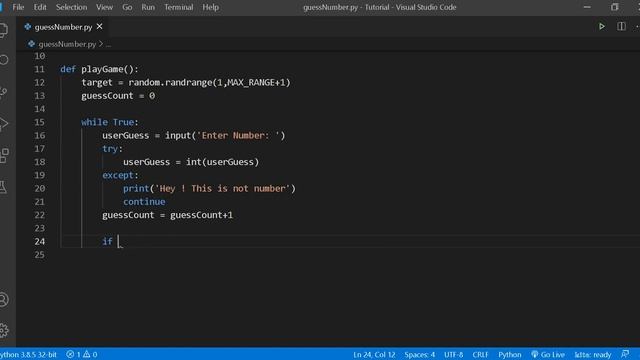
Task: Open the Extensions view
Action: click(x=4, y=155)
